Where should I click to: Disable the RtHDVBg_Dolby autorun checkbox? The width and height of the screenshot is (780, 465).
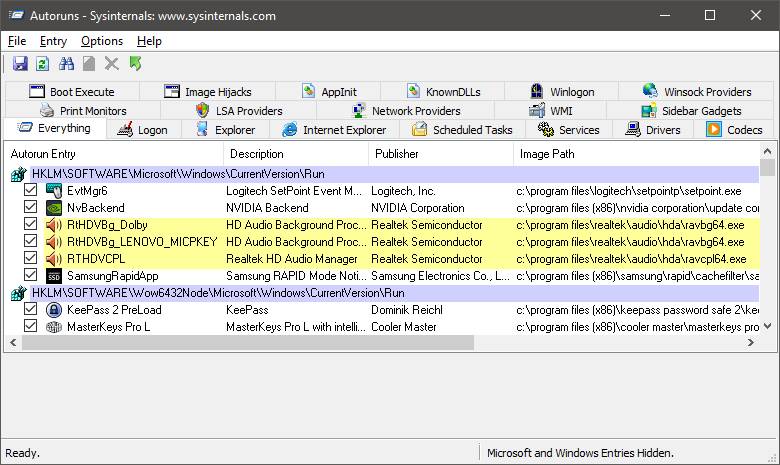[30, 224]
